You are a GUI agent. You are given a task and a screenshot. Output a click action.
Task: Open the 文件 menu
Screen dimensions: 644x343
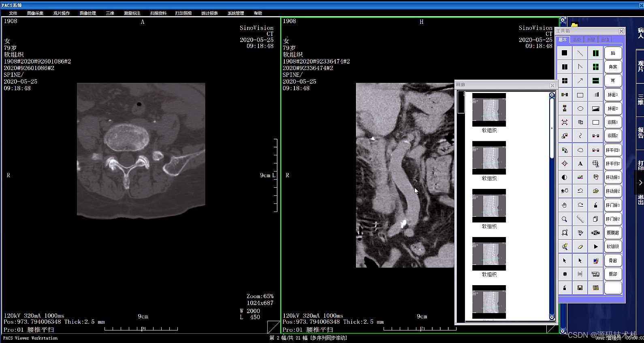(x=13, y=13)
